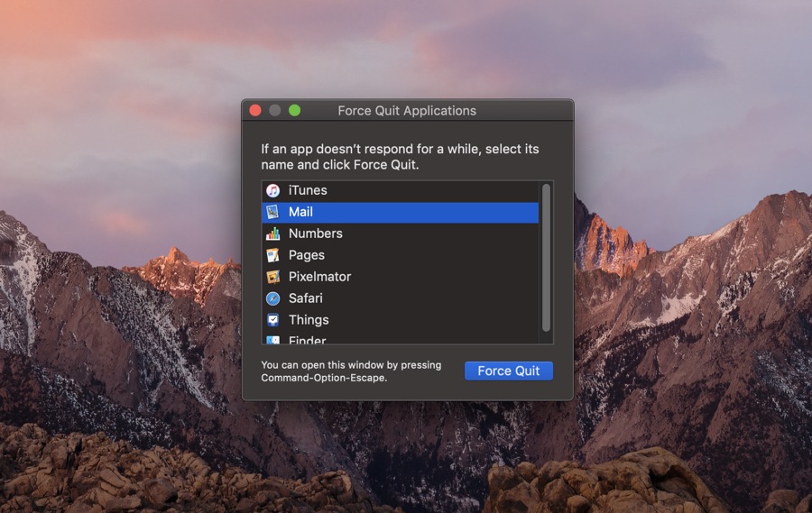Click the green zoom window button
Screen dimensions: 812x513
[295, 110]
